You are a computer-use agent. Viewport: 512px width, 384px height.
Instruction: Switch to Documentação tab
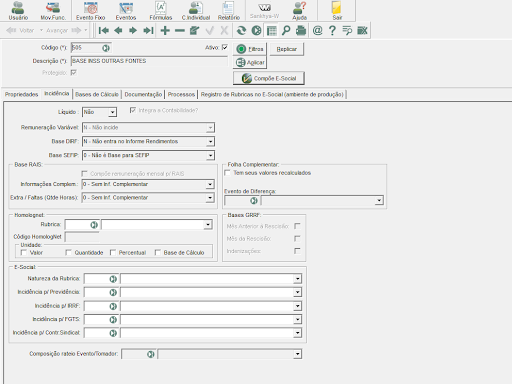click(143, 94)
